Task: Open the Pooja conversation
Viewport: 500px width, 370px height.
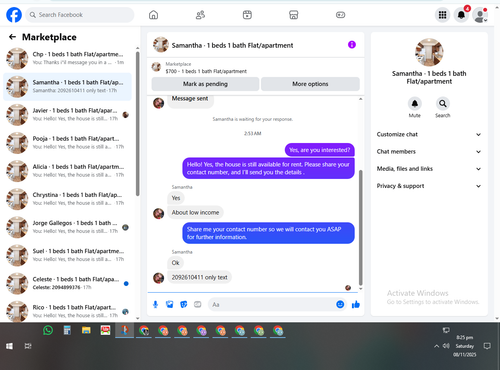Action: [67, 143]
